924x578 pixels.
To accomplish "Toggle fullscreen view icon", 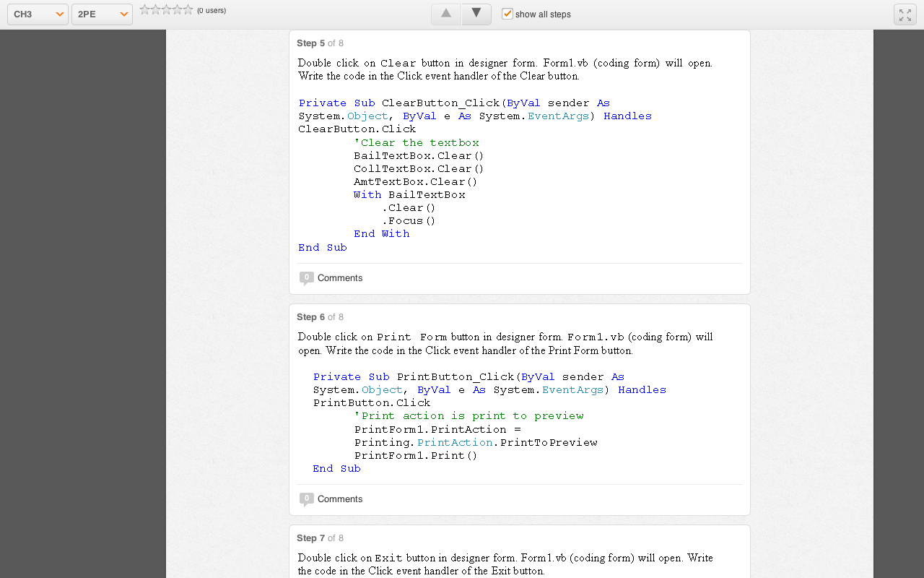I will pyautogui.click(x=905, y=14).
